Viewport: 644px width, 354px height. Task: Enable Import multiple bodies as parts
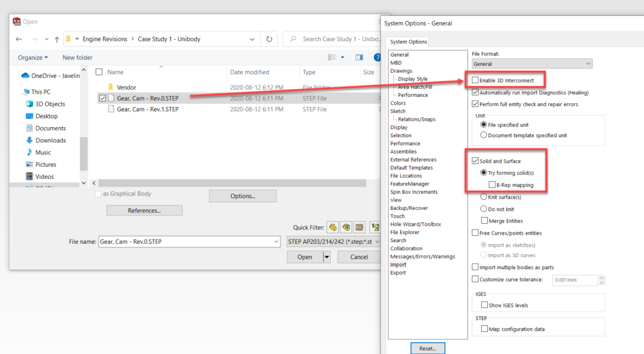click(475, 267)
